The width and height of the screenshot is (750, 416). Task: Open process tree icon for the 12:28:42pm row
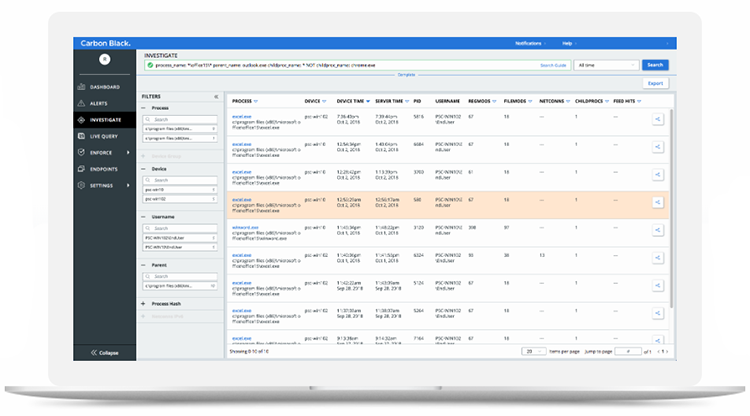658,175
